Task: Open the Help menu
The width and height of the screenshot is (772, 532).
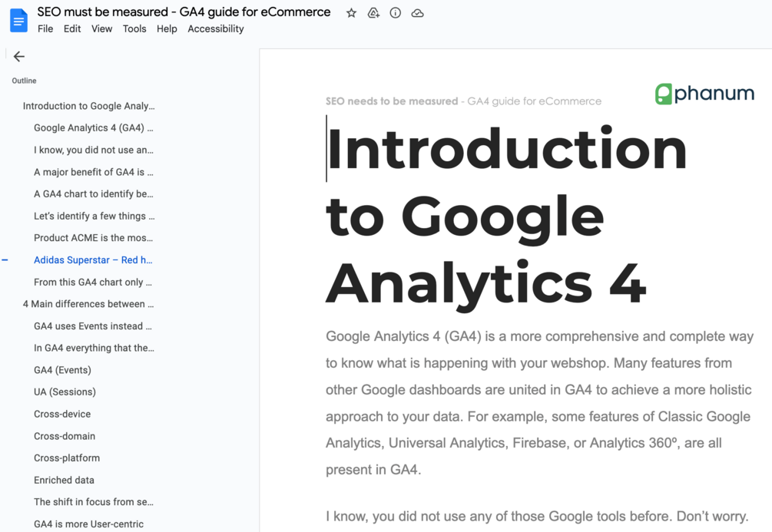Action: pyautogui.click(x=167, y=29)
